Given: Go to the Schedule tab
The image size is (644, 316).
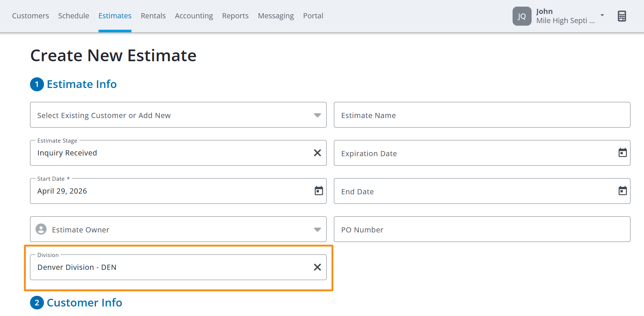Looking at the screenshot, I should [74, 16].
